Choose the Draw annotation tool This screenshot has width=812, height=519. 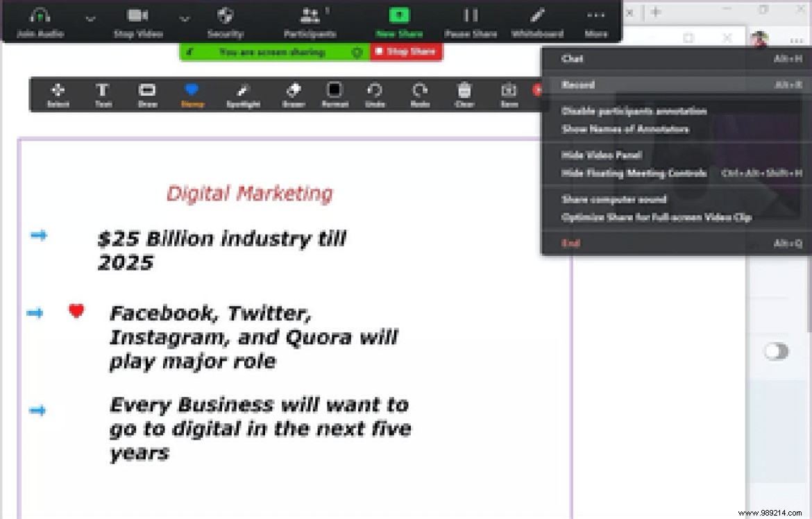pos(147,94)
